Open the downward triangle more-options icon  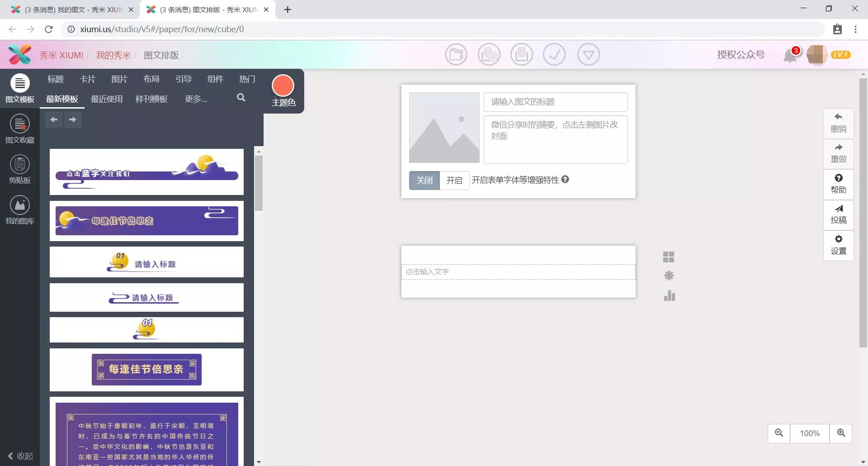pos(589,55)
